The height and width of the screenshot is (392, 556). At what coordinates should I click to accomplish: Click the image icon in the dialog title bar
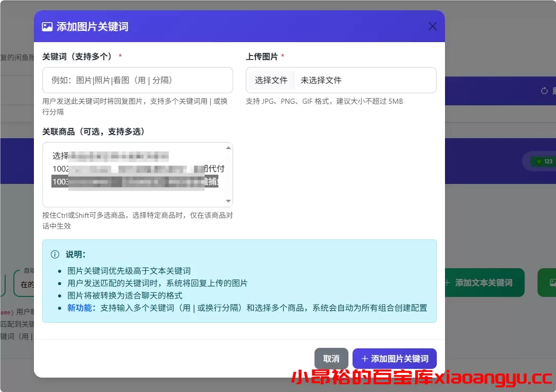click(x=48, y=26)
